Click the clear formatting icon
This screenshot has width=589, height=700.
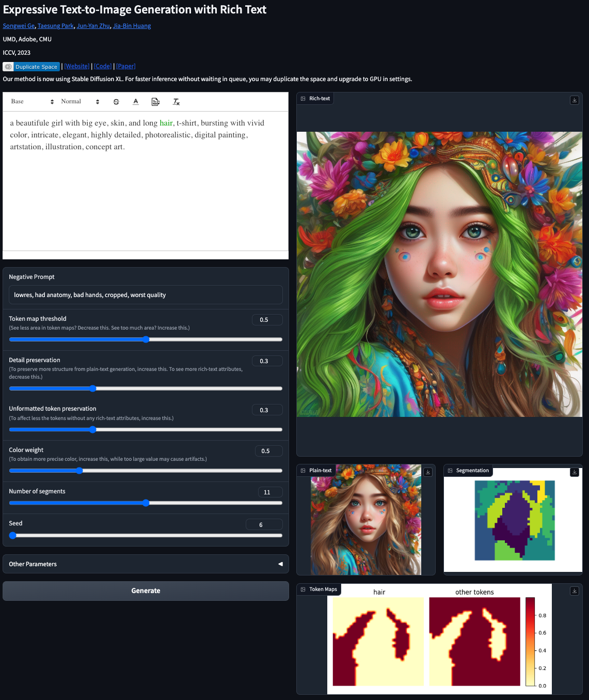point(176,102)
